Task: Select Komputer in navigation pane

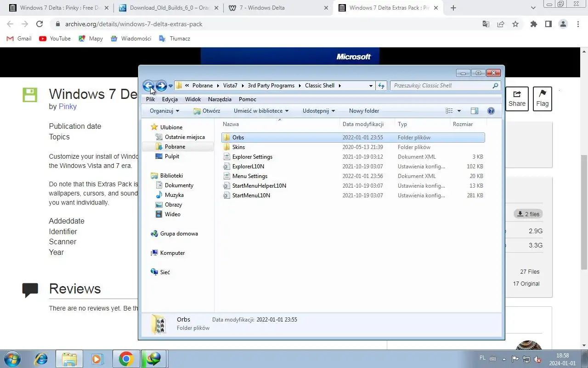Action: [x=172, y=253]
